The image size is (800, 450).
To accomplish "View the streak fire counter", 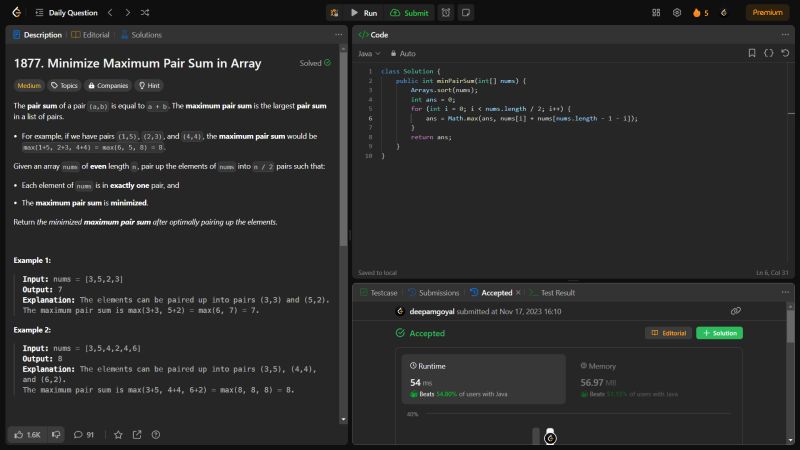I will tap(701, 13).
